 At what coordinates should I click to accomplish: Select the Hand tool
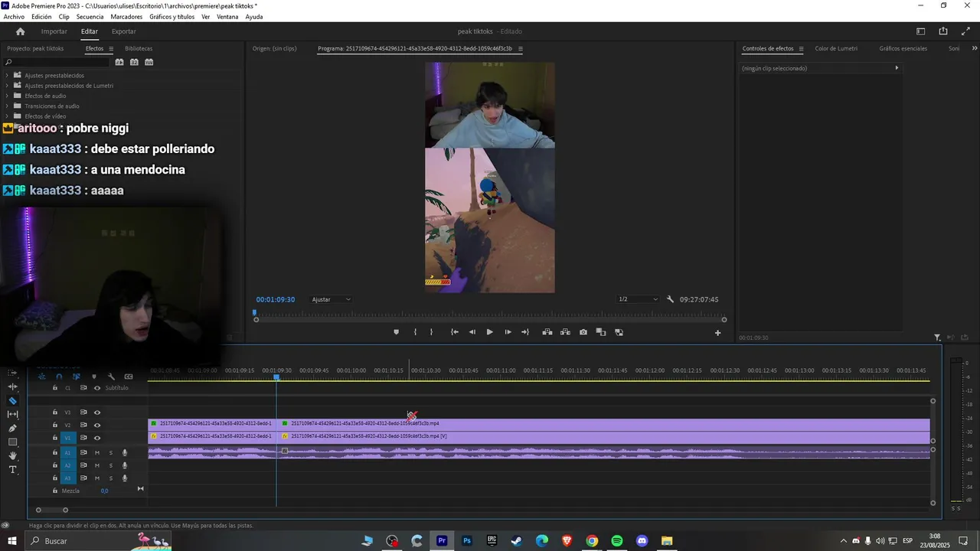click(x=12, y=455)
